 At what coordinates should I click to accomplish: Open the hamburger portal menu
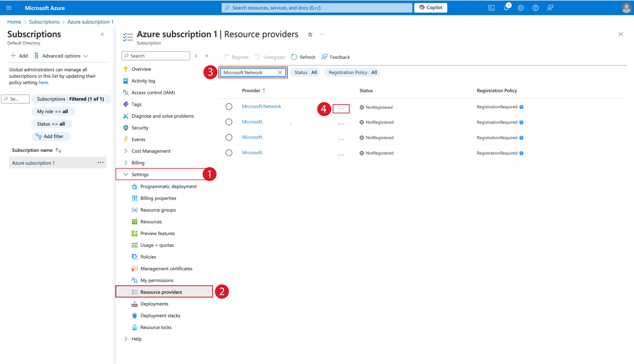click(9, 8)
